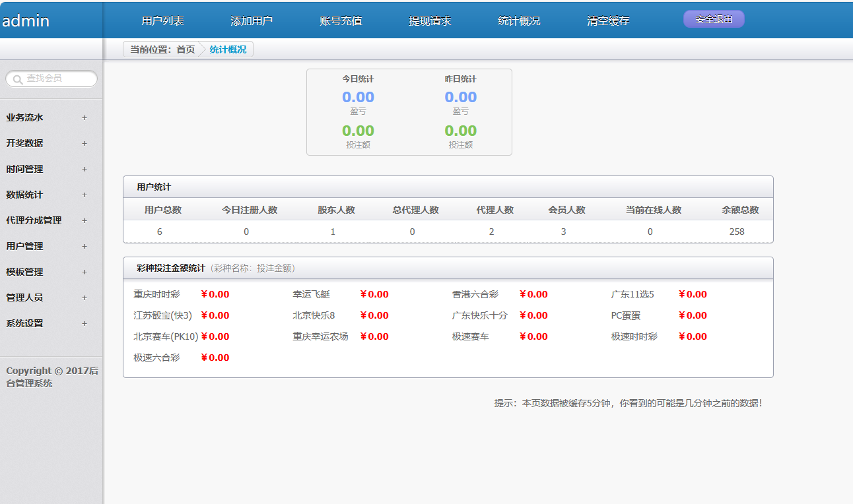This screenshot has height=504, width=853.
Task: Focus the 查找会员 search field
Action: pyautogui.click(x=51, y=79)
